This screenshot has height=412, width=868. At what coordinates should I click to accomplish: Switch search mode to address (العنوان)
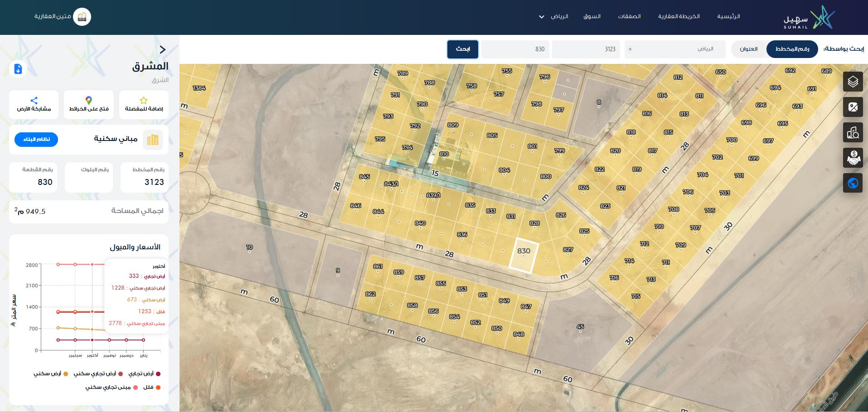(x=749, y=49)
